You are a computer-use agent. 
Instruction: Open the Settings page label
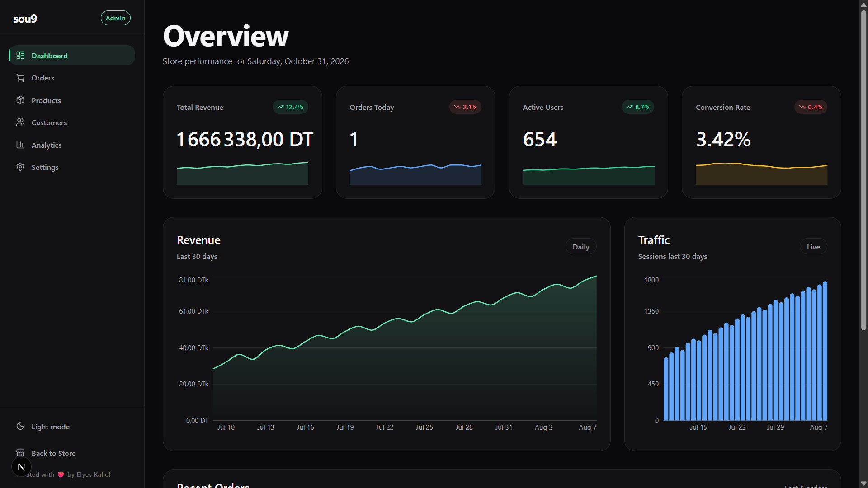(45, 167)
